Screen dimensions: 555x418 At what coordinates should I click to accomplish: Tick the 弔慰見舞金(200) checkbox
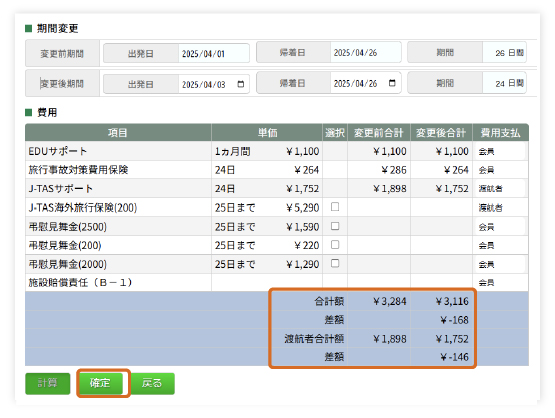[335, 245]
